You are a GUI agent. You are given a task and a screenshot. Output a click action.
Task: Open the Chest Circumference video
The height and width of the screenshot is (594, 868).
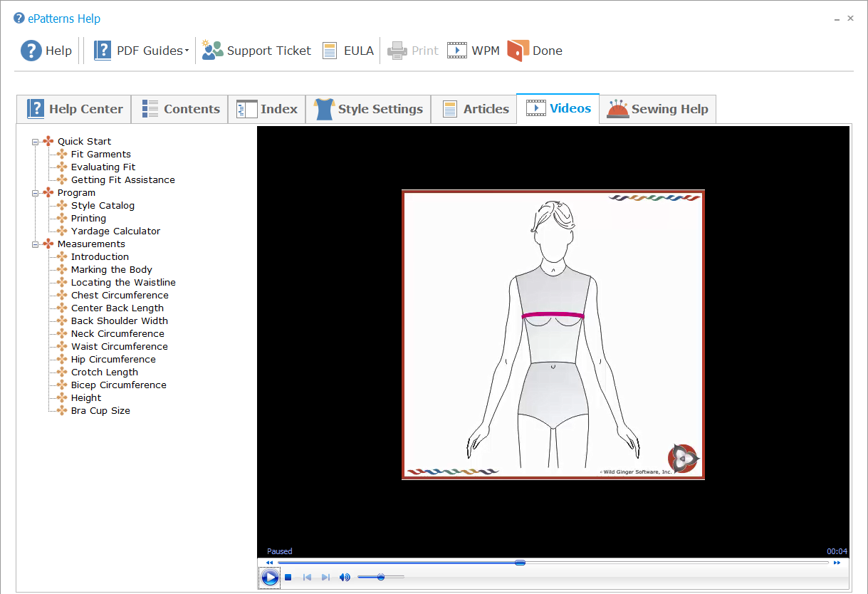tap(120, 296)
